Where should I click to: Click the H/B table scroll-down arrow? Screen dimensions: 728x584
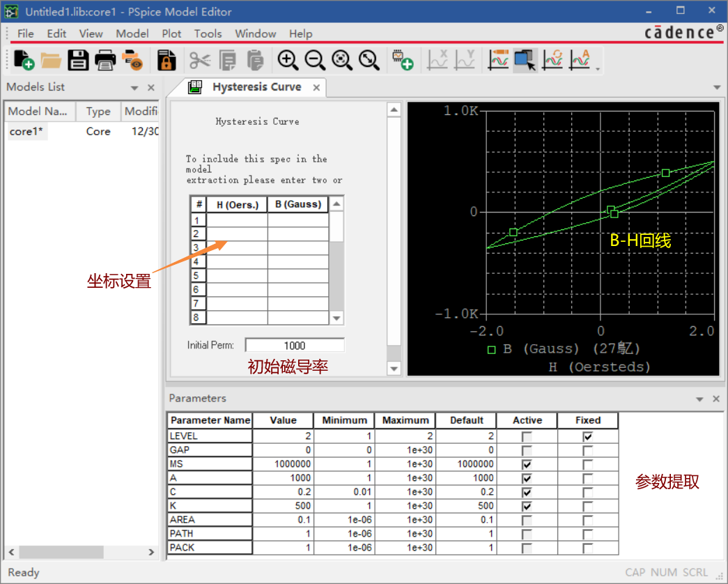coord(336,318)
